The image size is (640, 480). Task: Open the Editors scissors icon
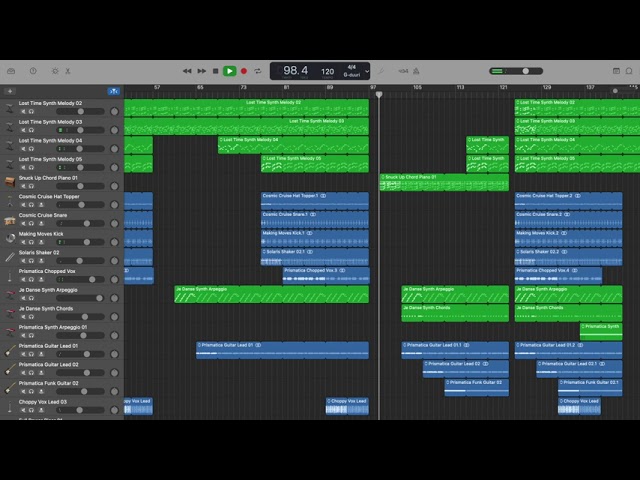point(68,71)
